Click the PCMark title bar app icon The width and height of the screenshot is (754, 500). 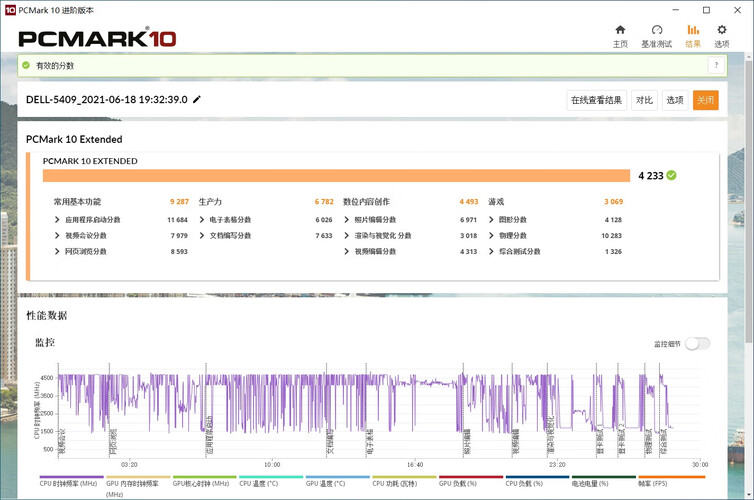[x=10, y=10]
